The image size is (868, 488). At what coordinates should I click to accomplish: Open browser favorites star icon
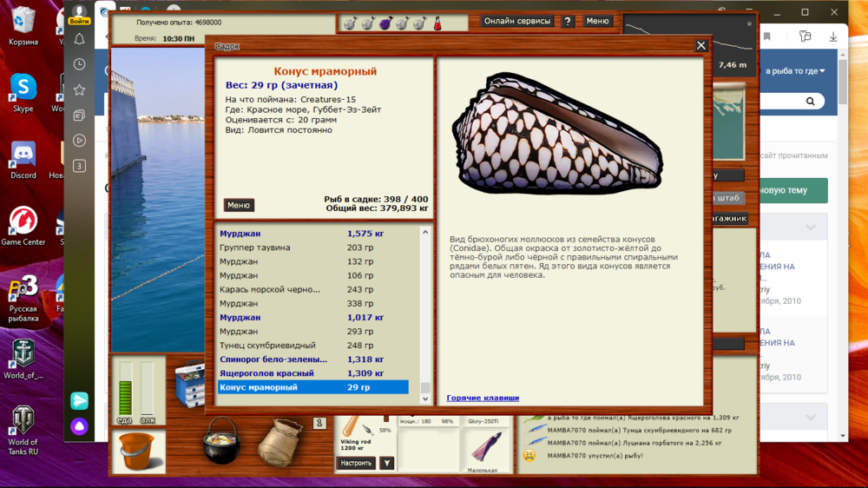pos(79,89)
